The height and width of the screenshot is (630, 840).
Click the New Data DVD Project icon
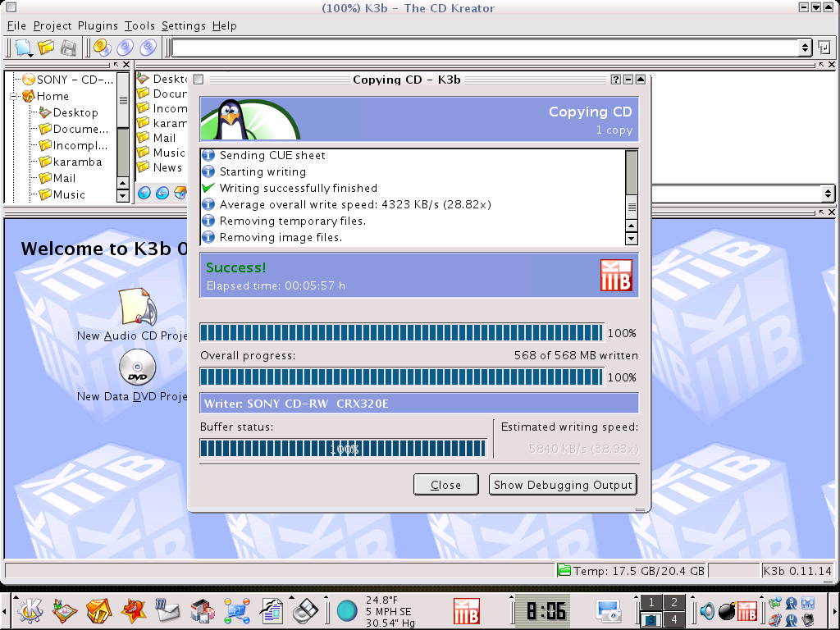136,368
